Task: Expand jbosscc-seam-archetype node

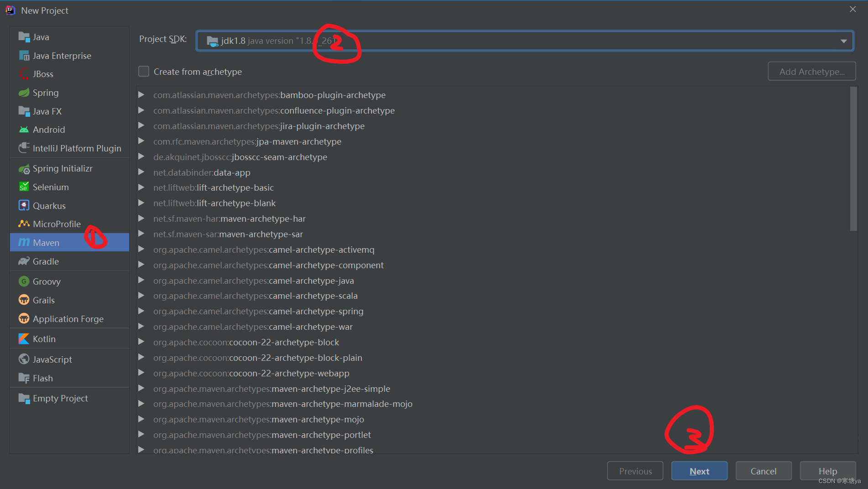Action: (x=141, y=157)
